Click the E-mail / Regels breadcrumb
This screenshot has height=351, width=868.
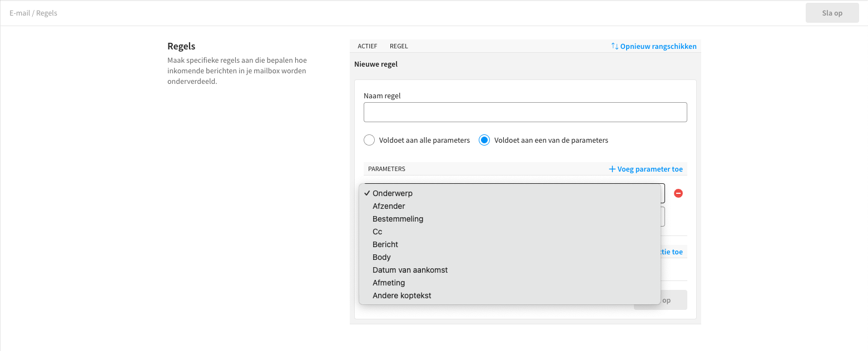33,13
